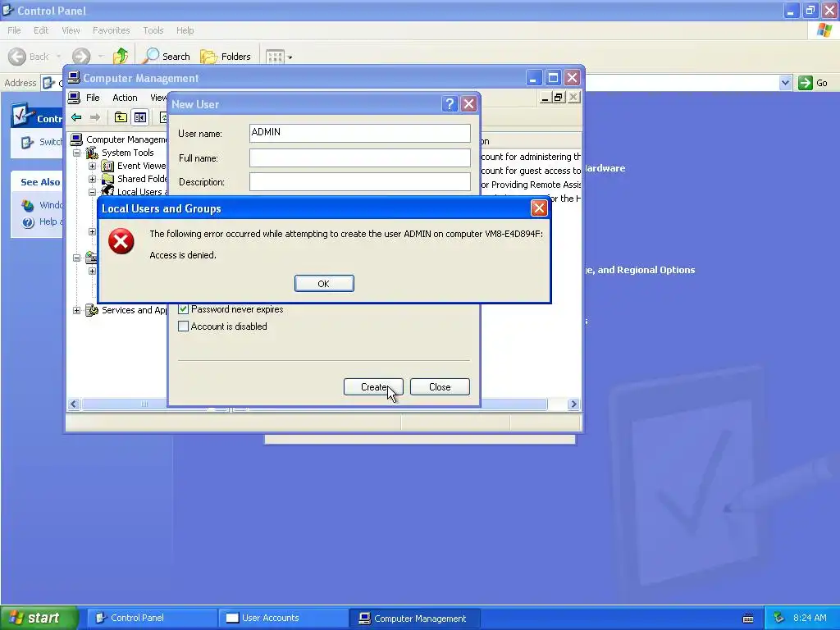Screen dimensions: 840x630
Task: Expand the Services and Applications node
Action: coord(76,310)
